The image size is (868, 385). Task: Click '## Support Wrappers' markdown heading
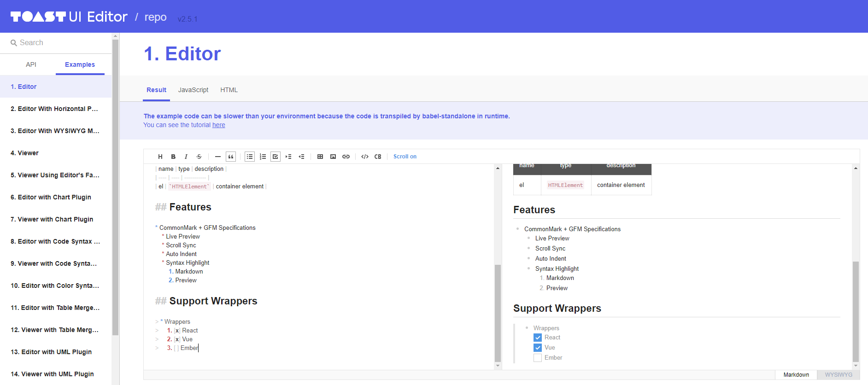coord(206,301)
